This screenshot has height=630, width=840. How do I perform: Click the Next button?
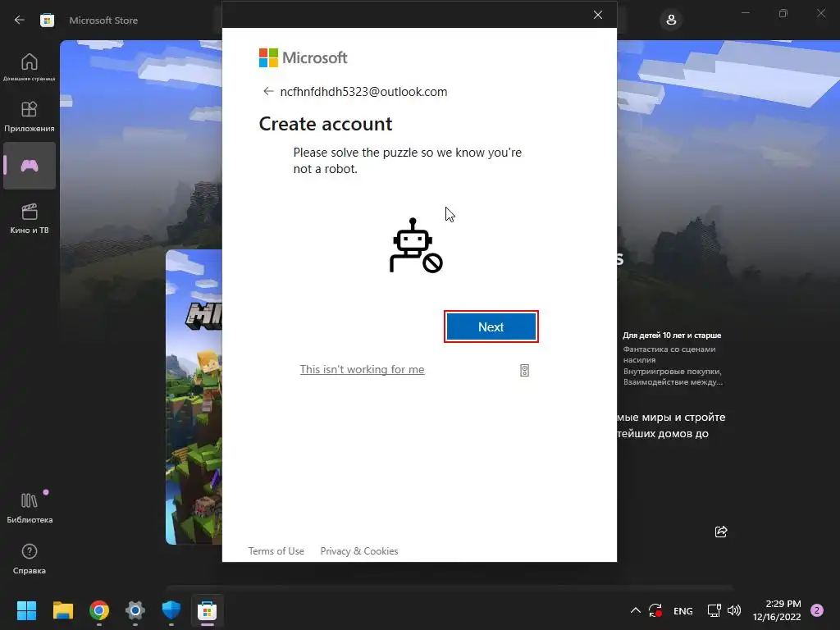[x=491, y=326]
